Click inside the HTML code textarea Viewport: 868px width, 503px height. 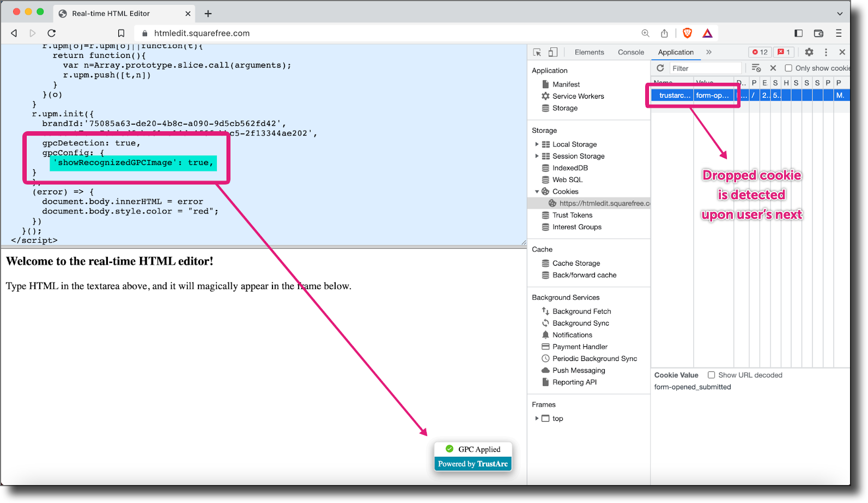coord(264,145)
